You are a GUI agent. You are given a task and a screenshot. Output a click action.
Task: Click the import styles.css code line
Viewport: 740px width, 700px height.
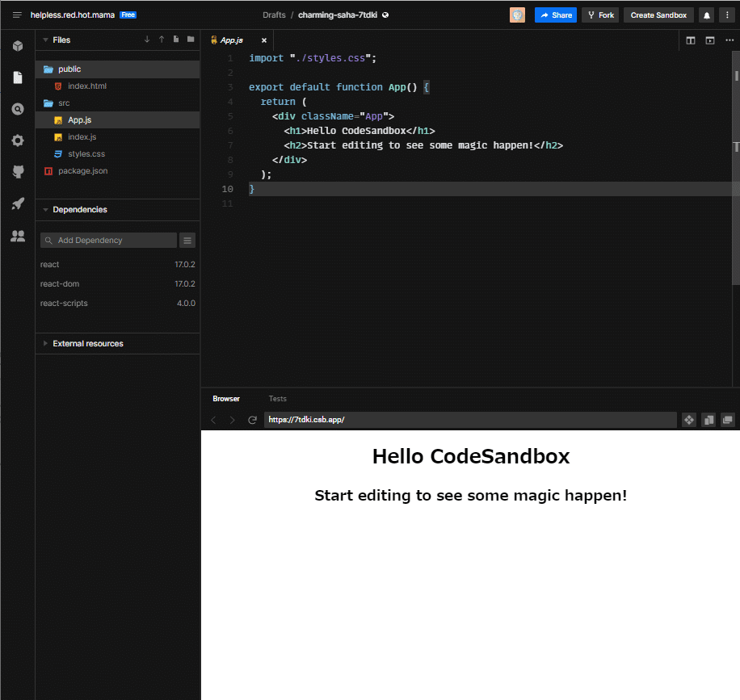pyautogui.click(x=313, y=58)
